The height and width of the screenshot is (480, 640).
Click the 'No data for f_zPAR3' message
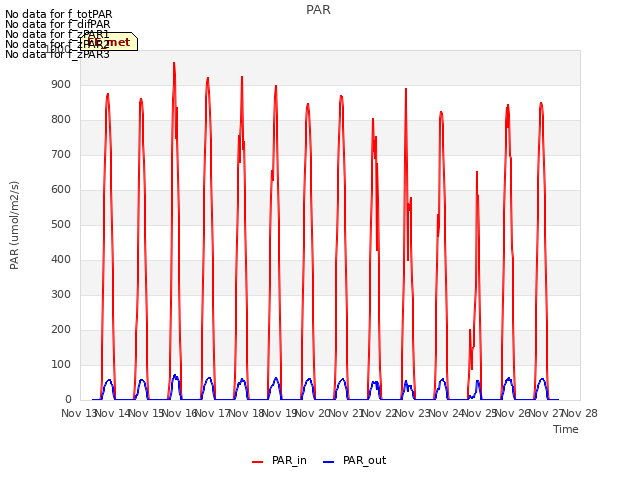tap(57, 54)
